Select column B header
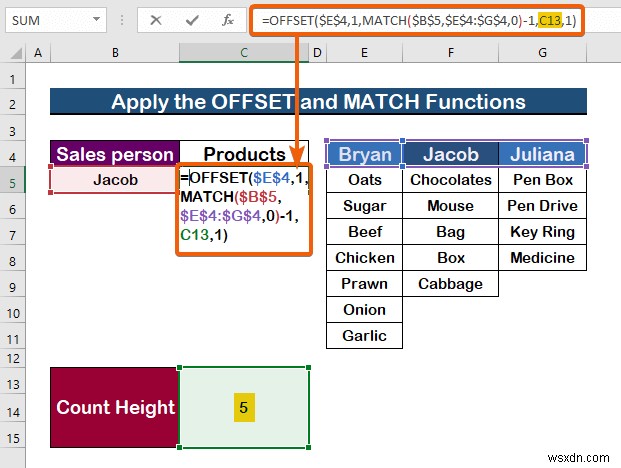The image size is (621, 468). pyautogui.click(x=115, y=53)
